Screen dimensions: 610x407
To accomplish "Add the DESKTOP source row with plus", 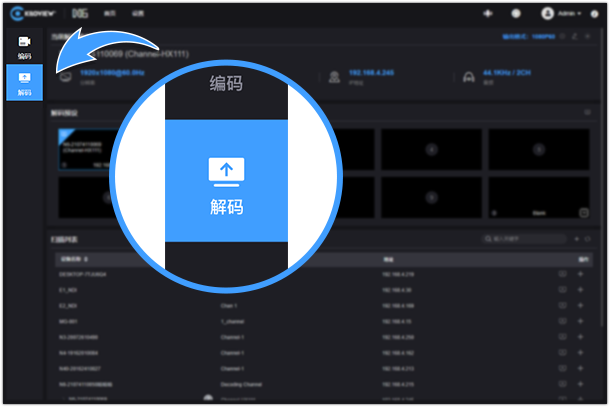I will [580, 274].
